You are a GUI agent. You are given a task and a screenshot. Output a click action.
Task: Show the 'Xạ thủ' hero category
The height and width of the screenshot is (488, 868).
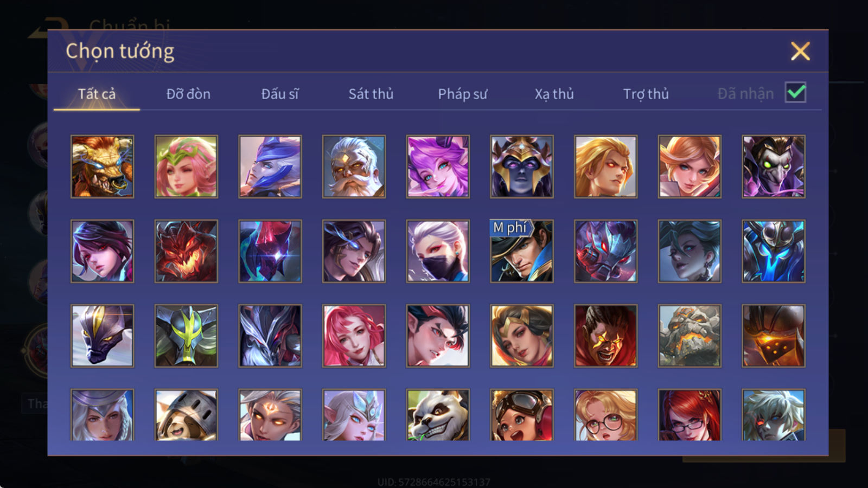(554, 94)
